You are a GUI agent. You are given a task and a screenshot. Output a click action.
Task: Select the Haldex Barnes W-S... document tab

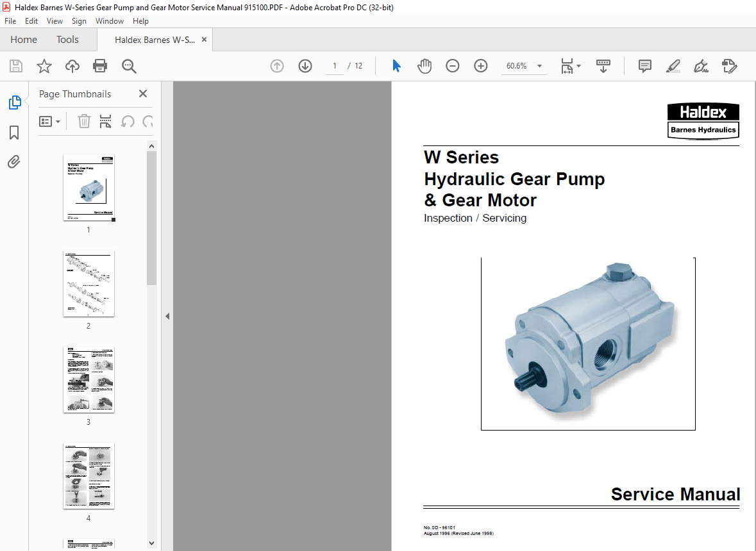pyautogui.click(x=155, y=40)
